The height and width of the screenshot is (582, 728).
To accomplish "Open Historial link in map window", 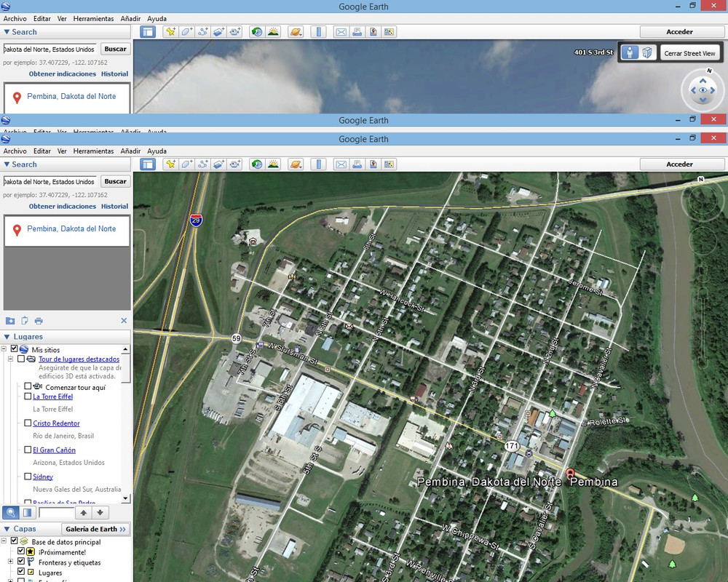I will tap(115, 206).
